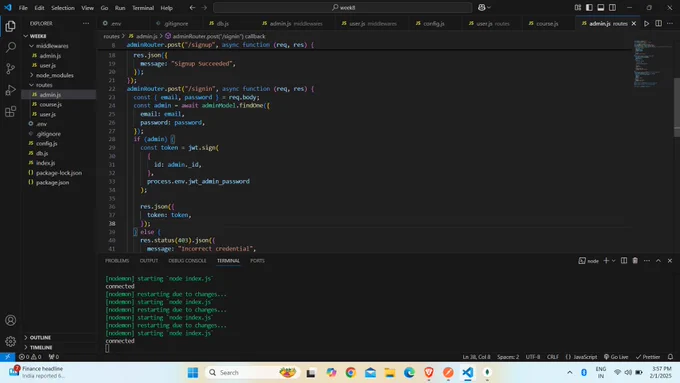Open the Customize Layout control

tap(578, 7)
